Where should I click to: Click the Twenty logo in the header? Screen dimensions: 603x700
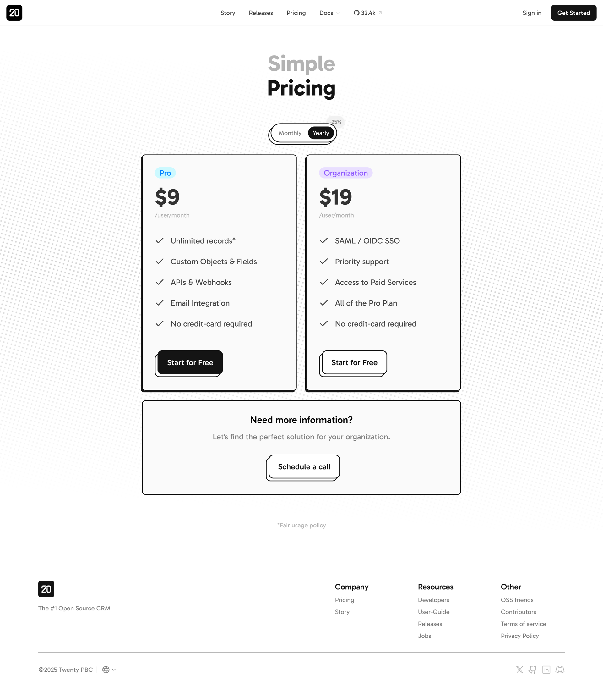point(14,13)
